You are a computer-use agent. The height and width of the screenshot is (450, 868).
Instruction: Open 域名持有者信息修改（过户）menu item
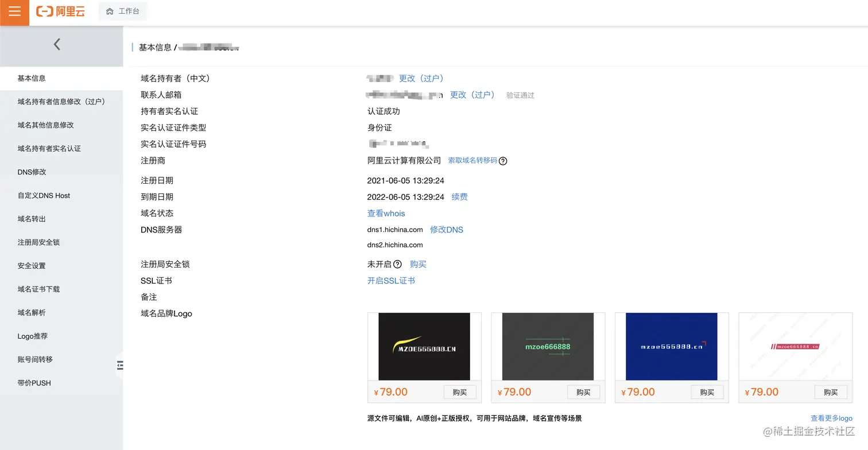point(61,102)
